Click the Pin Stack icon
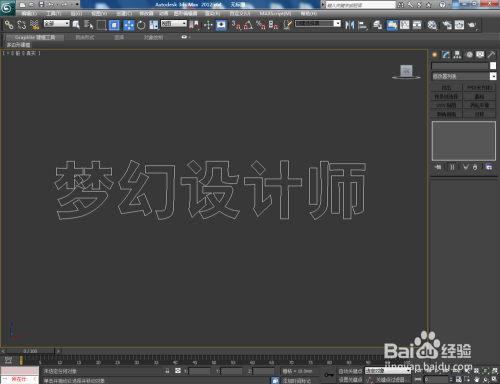 (x=438, y=167)
